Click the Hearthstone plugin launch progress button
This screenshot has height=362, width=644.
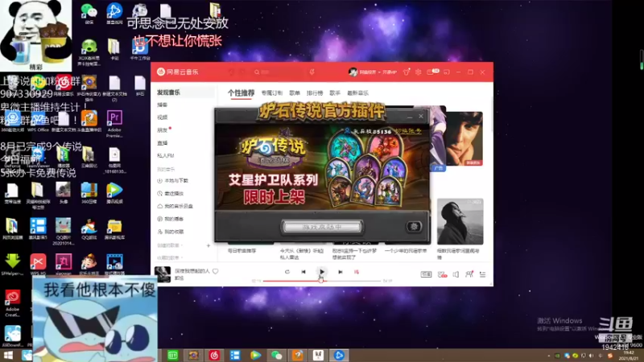[322, 227]
